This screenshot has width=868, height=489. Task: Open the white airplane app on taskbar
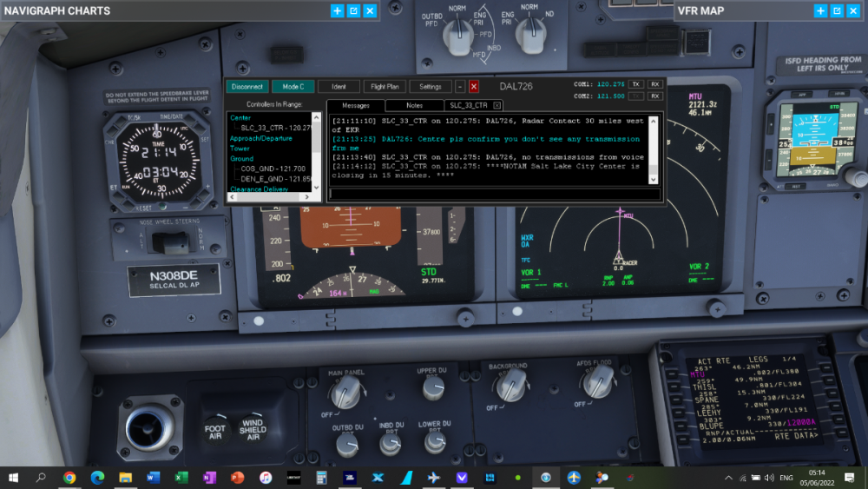coord(434,478)
